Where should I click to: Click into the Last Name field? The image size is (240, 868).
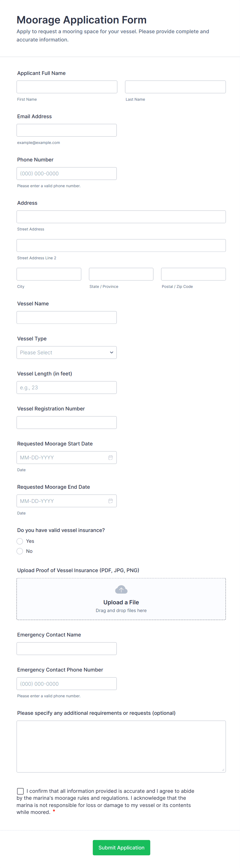coord(175,87)
